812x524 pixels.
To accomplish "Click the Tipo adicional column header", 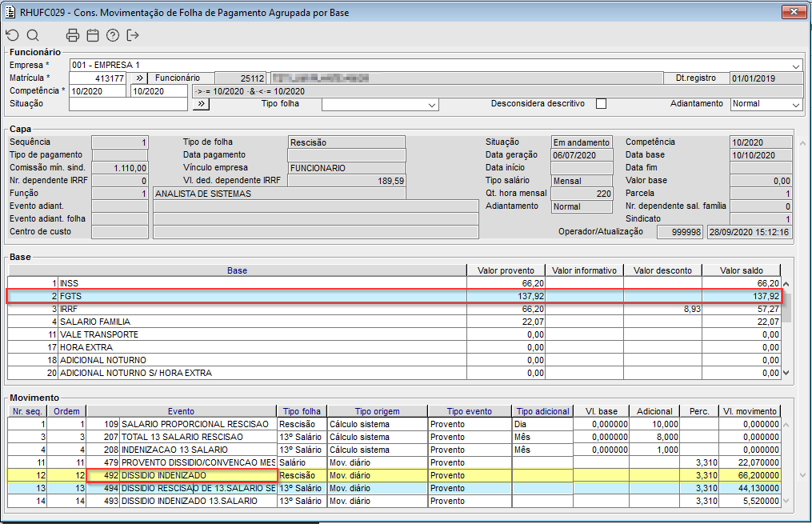I will pyautogui.click(x=542, y=411).
